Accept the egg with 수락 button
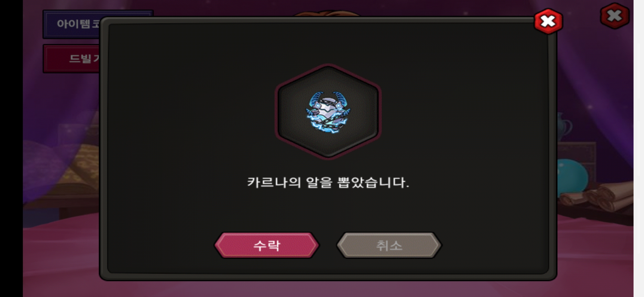644x297 pixels. (x=267, y=245)
